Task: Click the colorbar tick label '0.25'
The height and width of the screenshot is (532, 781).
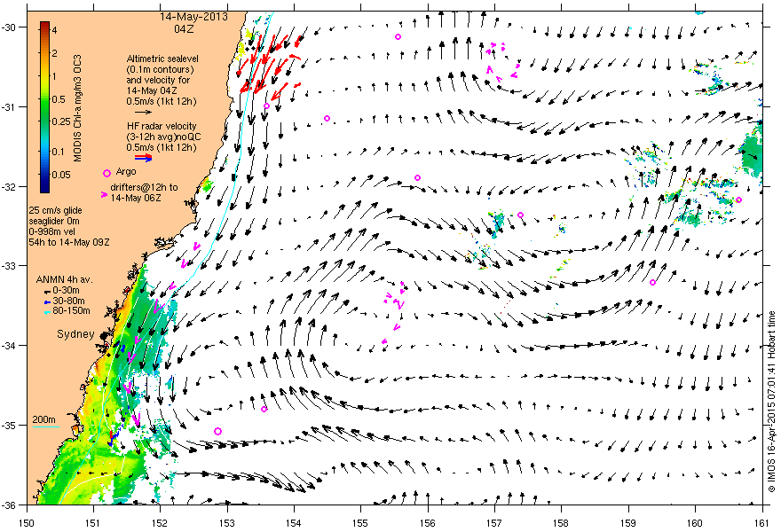Action: click(x=61, y=122)
